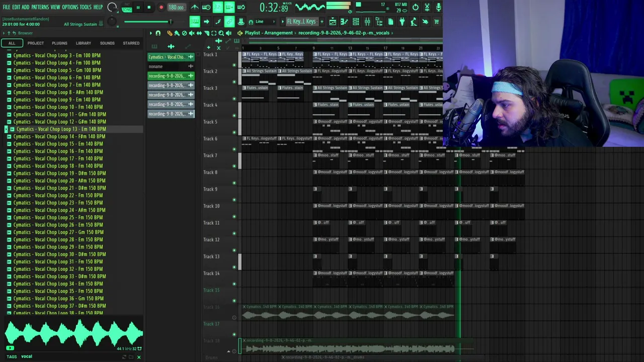Click the sample waveform preview
The height and width of the screenshot is (362, 644).
tap(74, 333)
